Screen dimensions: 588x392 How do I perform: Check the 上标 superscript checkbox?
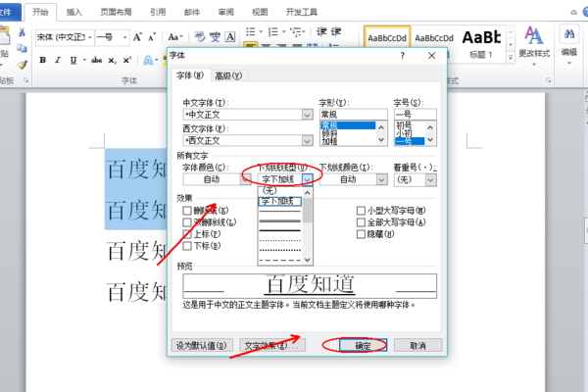[x=187, y=234]
